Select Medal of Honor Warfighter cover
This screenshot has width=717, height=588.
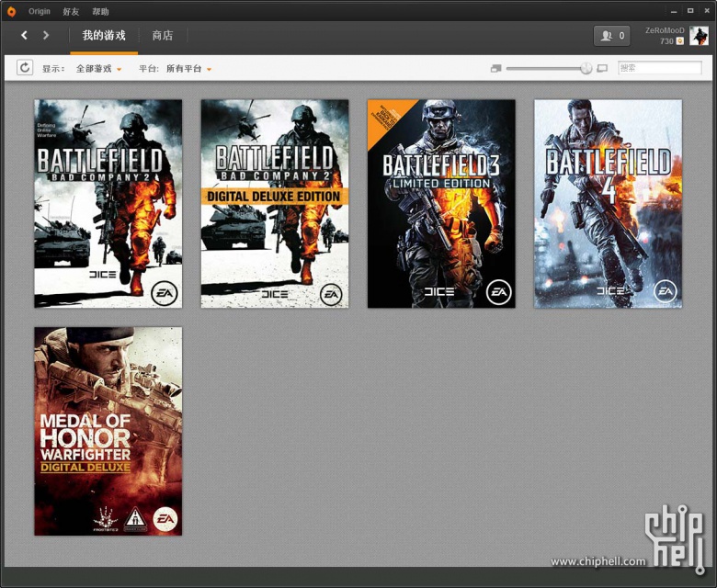(108, 431)
